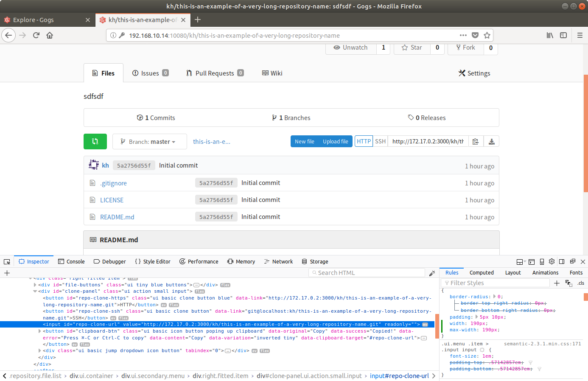Open the Wiki tab
The height and width of the screenshot is (381, 588).
point(272,73)
